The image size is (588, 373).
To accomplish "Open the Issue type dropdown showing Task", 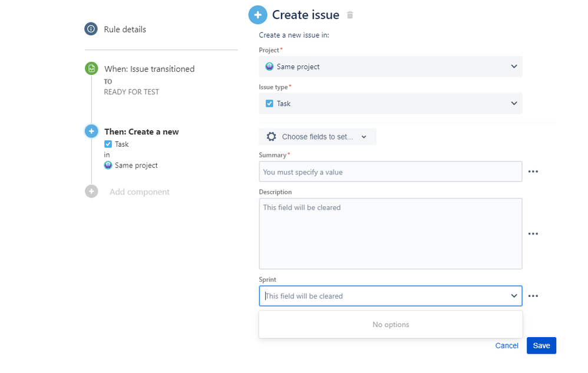I will pyautogui.click(x=390, y=103).
